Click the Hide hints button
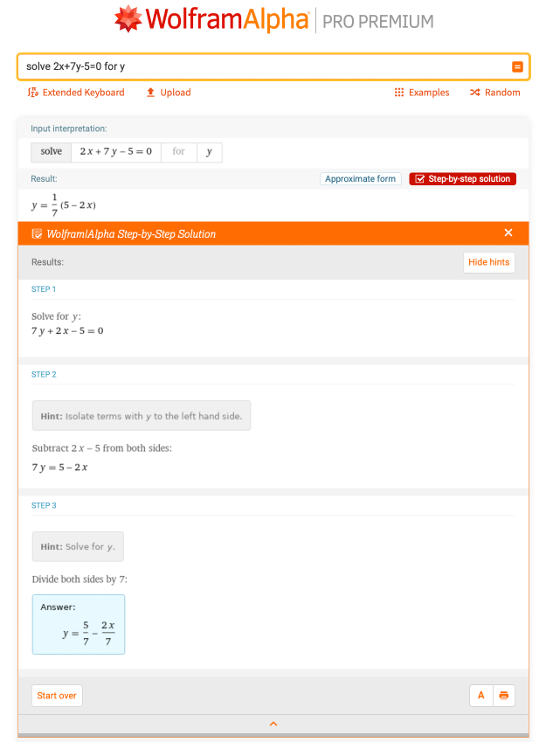 click(489, 262)
